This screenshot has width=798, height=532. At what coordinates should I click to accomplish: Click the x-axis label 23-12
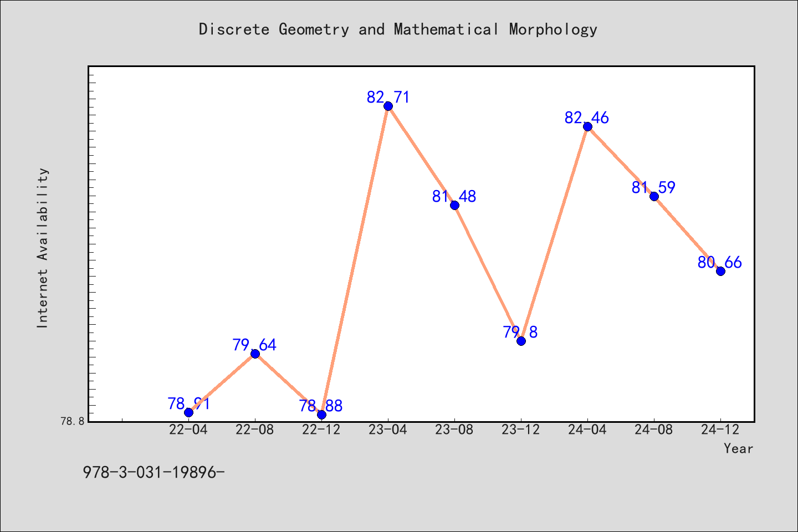[x=521, y=430]
